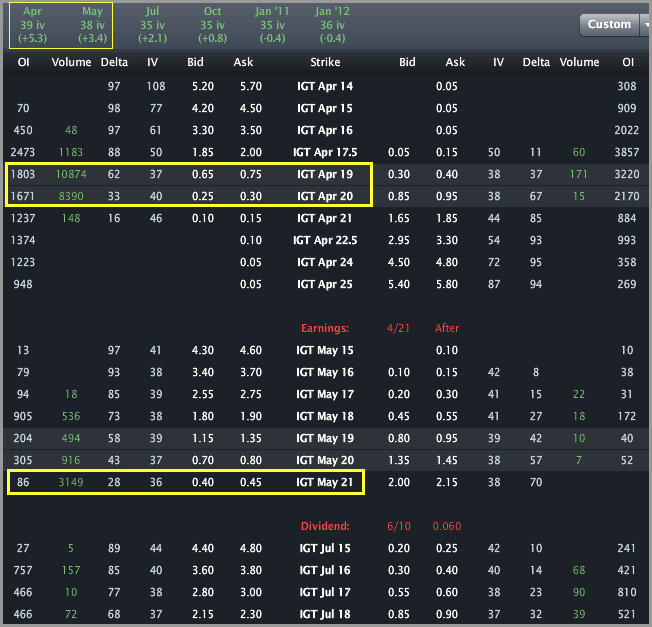Screen dimensions: 652x627
Task: Click the Apr 19 put volume 171
Action: 579,174
